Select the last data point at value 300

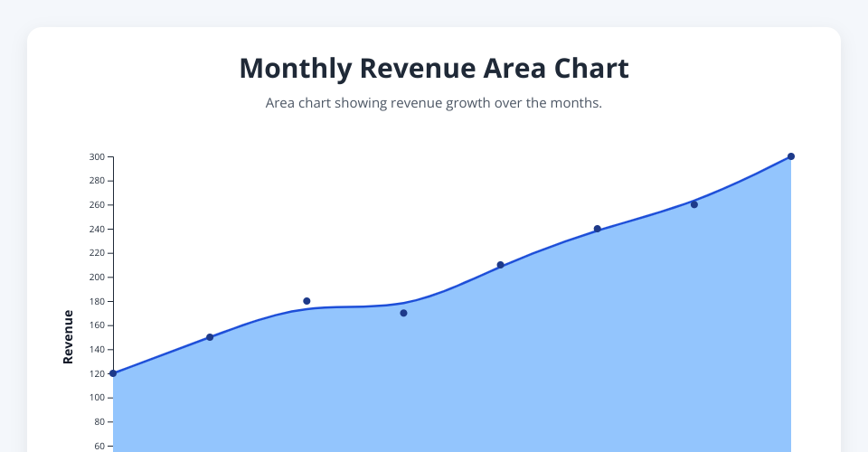(x=791, y=156)
